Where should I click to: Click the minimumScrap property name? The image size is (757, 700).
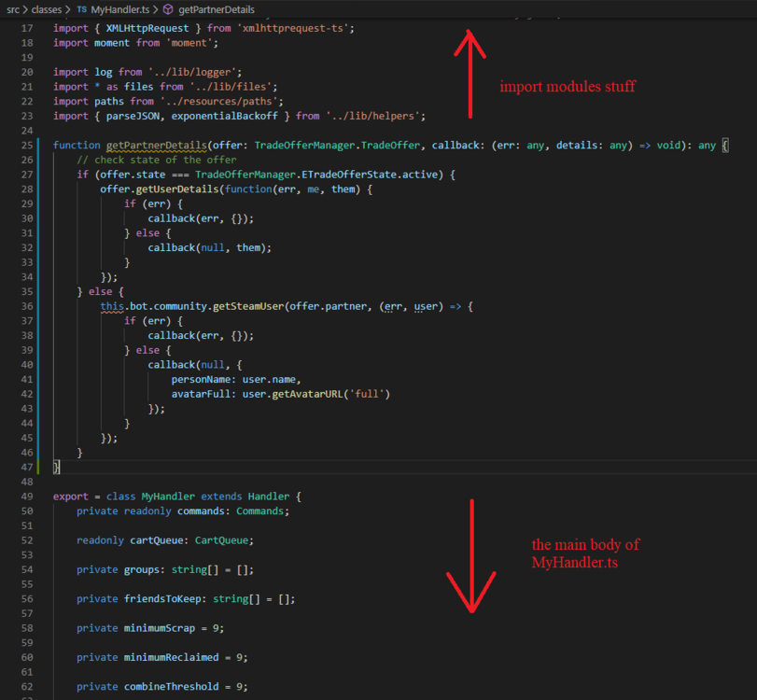coord(159,627)
